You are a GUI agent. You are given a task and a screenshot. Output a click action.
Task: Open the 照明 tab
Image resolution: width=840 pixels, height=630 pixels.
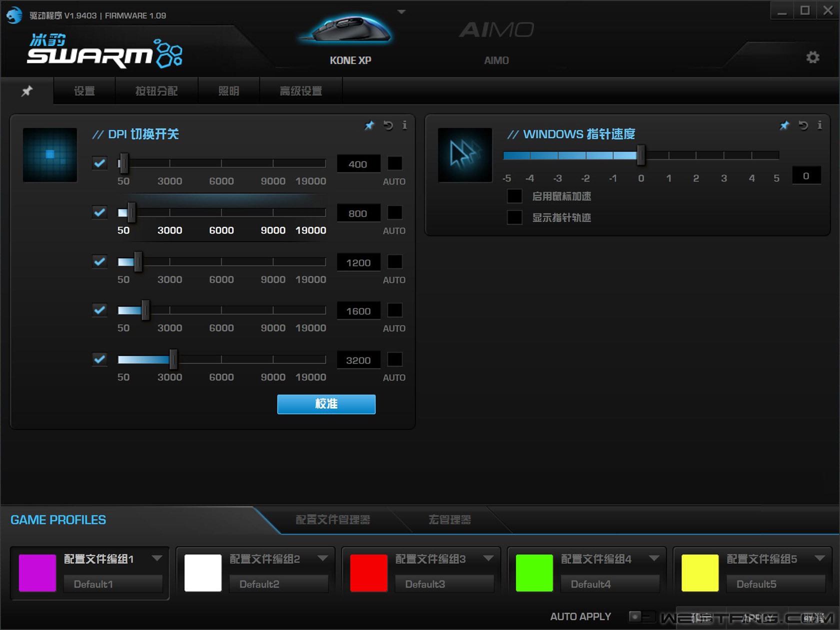229,91
